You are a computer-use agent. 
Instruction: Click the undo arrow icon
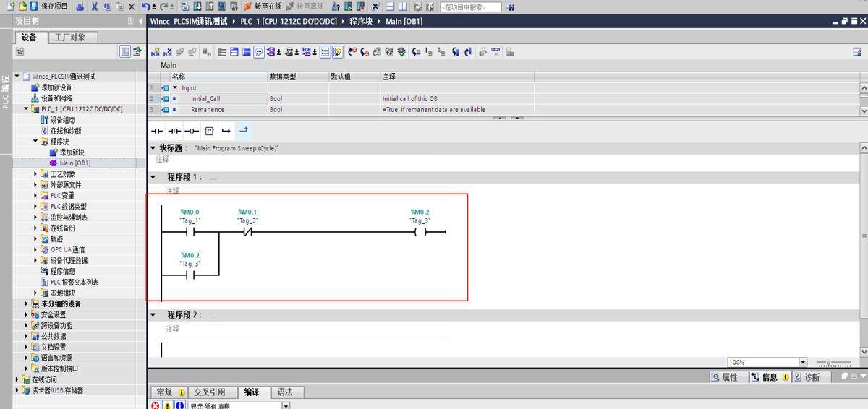pyautogui.click(x=145, y=7)
